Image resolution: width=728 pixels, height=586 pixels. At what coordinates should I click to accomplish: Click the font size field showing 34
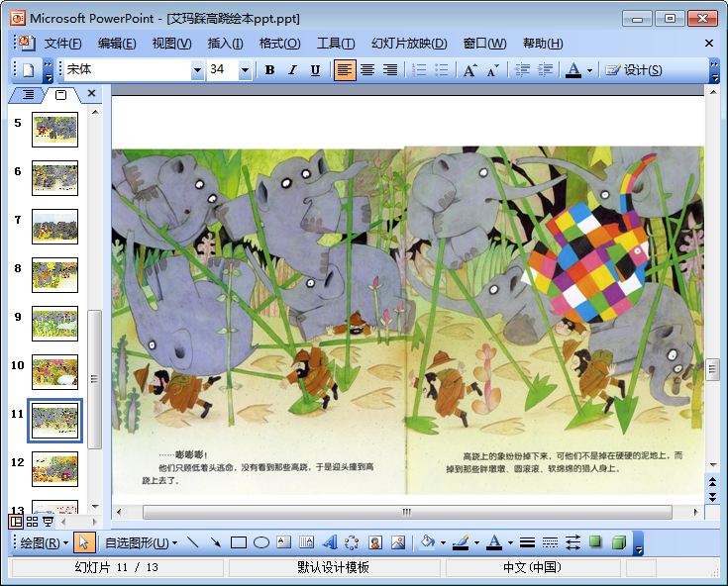tap(223, 70)
